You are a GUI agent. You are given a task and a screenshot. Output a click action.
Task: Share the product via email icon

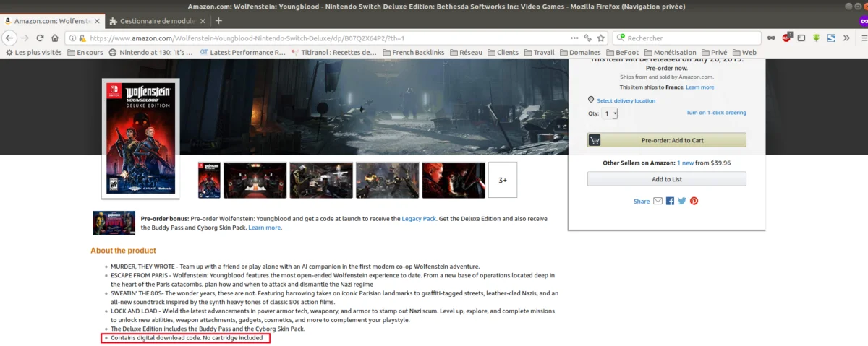[x=658, y=201]
